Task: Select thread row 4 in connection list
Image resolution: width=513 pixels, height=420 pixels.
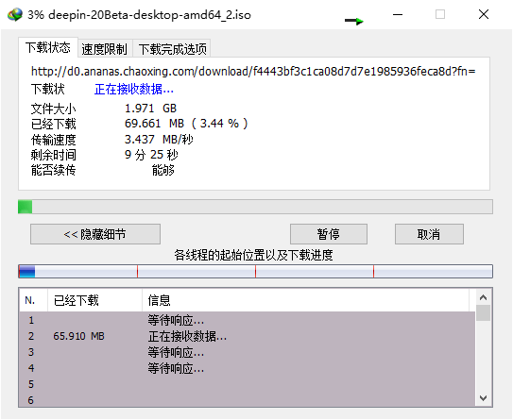Action: 247,368
